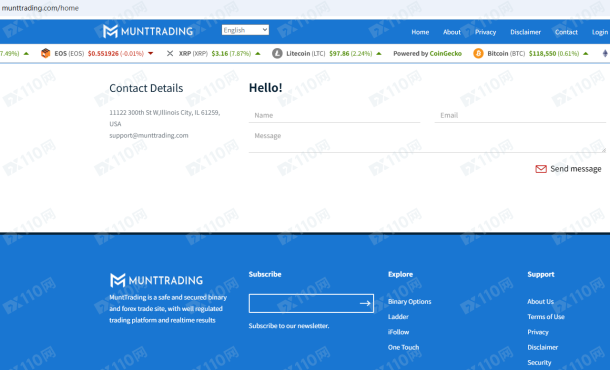Open the Disclaimer menu item in header

pos(526,32)
